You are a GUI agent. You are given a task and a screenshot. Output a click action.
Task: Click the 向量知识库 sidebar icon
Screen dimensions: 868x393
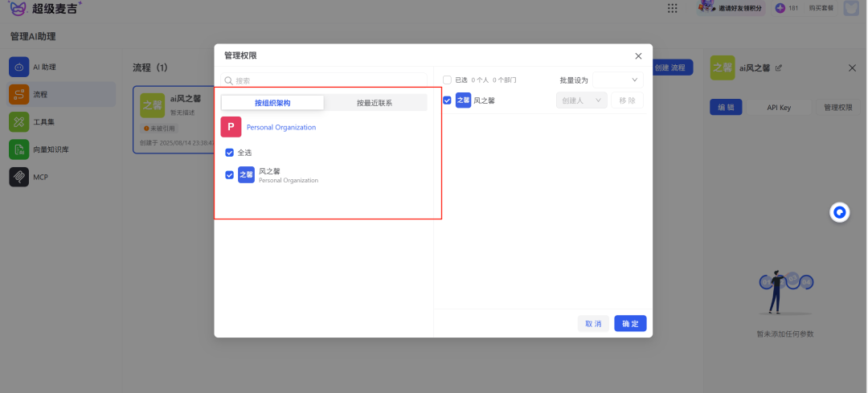19,149
